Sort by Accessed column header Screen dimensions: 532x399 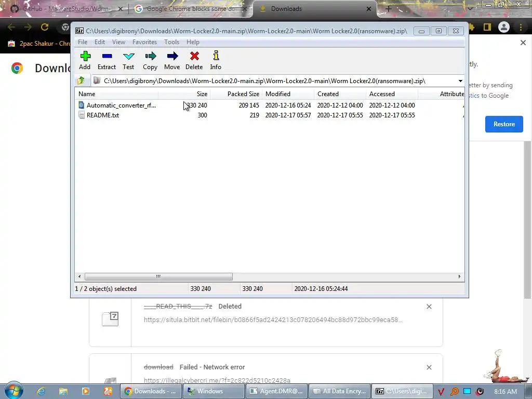click(392, 94)
